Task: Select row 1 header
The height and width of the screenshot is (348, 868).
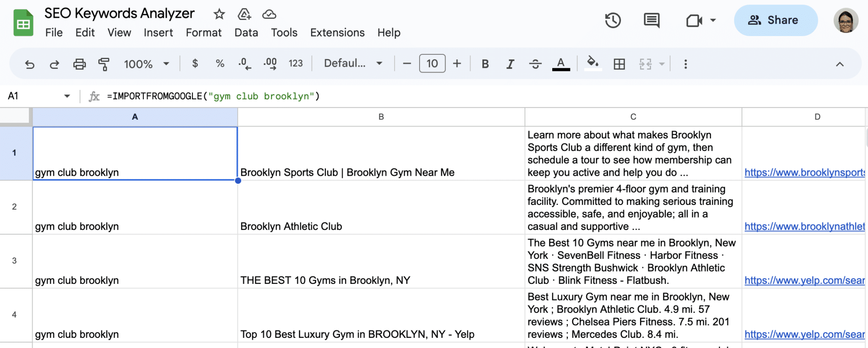Action: (x=16, y=153)
